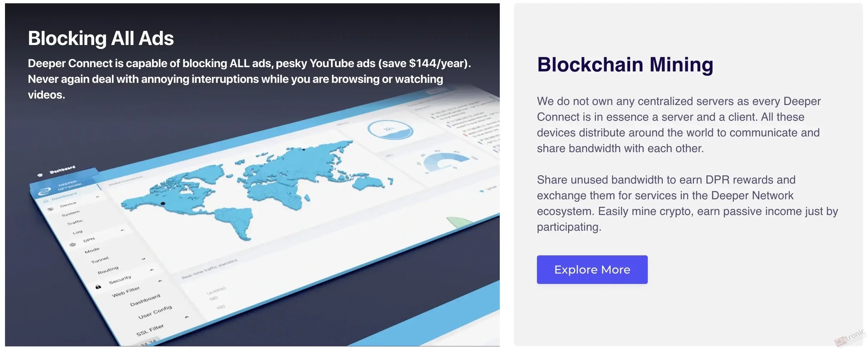Select User Config under Web Filter
Viewport: 868px width, 350px height.
click(x=155, y=312)
